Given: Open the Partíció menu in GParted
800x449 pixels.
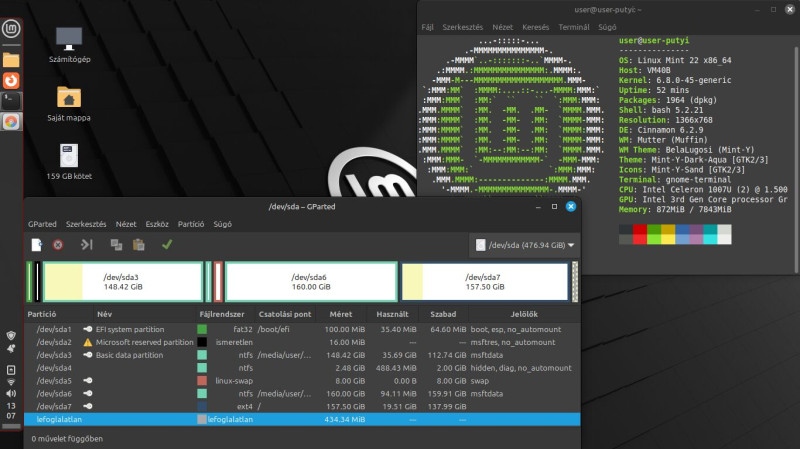Looking at the screenshot, I should [191, 224].
